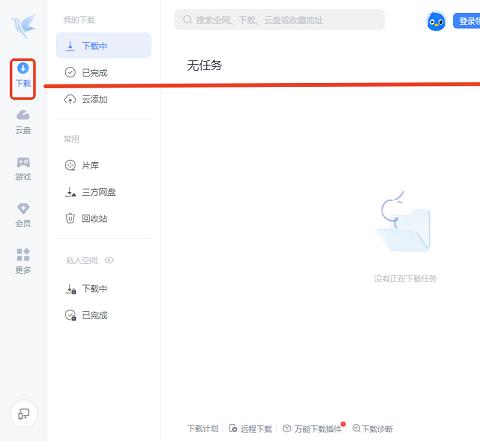Open the 云添加 list
The height and width of the screenshot is (441, 480).
pyautogui.click(x=103, y=99)
